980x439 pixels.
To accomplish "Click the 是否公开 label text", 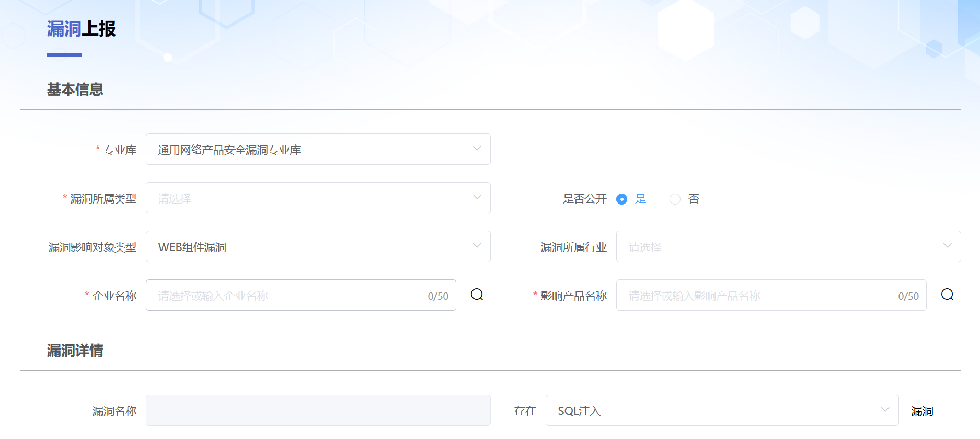I will pyautogui.click(x=584, y=199).
